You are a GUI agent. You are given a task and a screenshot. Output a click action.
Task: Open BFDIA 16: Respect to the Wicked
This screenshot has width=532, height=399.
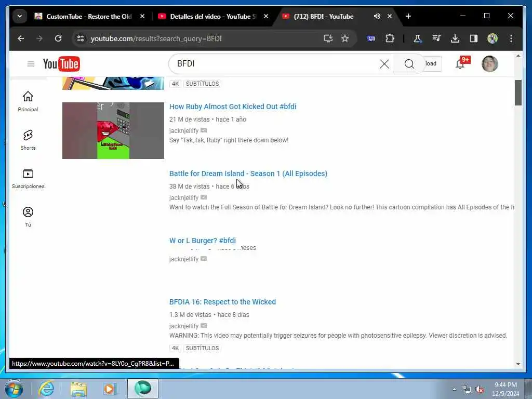pos(222,302)
